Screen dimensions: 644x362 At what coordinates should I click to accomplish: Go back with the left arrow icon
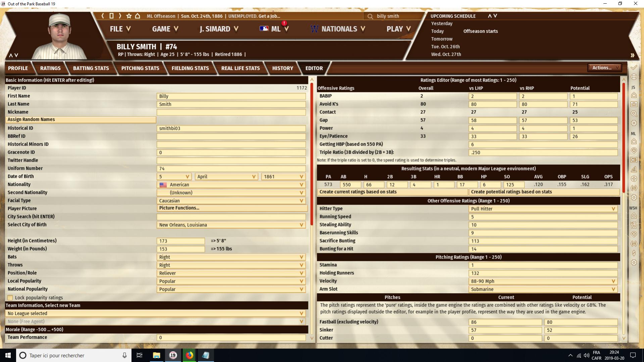click(x=103, y=16)
